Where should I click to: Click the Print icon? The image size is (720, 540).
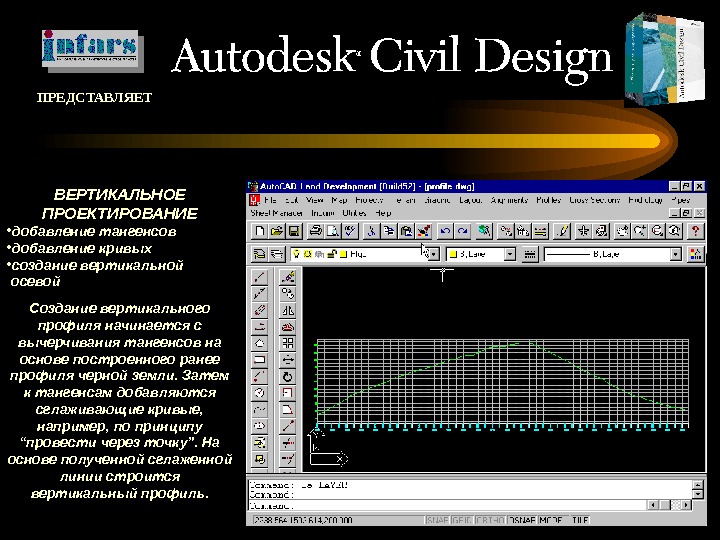click(x=315, y=231)
